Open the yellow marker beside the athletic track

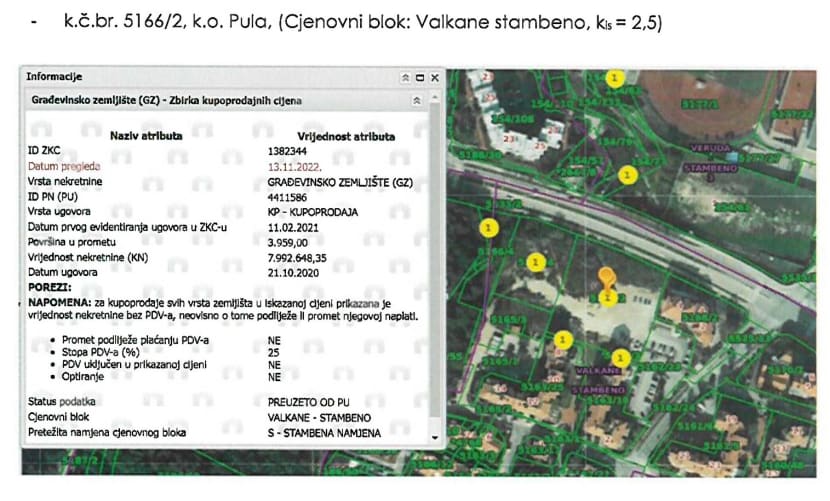click(615, 78)
